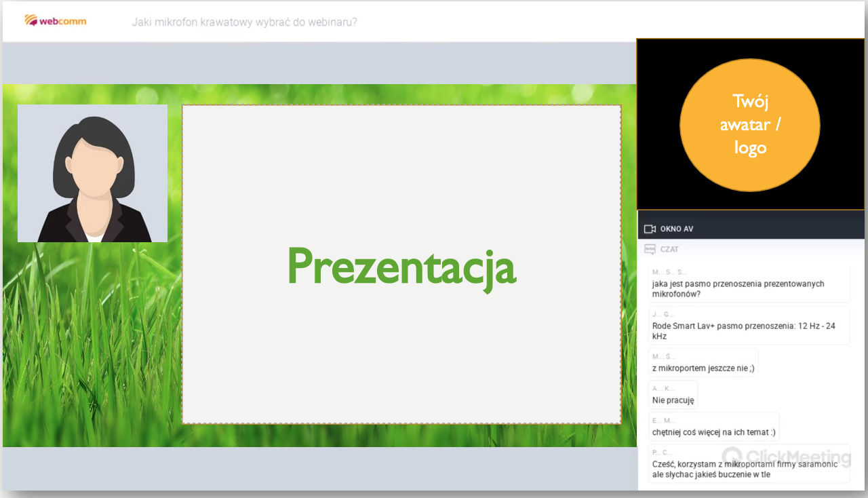
Task: Click sender initials 'A... K...' in chat
Action: point(663,388)
